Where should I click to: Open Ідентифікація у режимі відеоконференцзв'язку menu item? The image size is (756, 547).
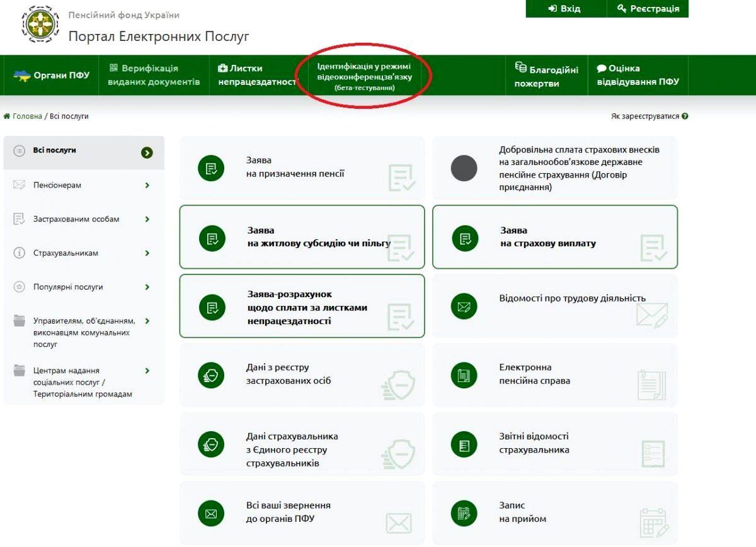tap(364, 77)
